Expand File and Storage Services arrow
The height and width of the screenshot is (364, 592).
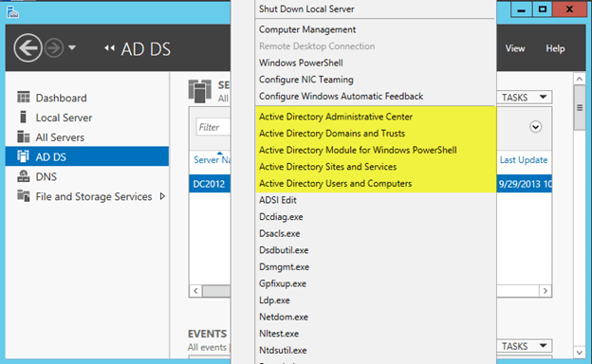coord(162,196)
